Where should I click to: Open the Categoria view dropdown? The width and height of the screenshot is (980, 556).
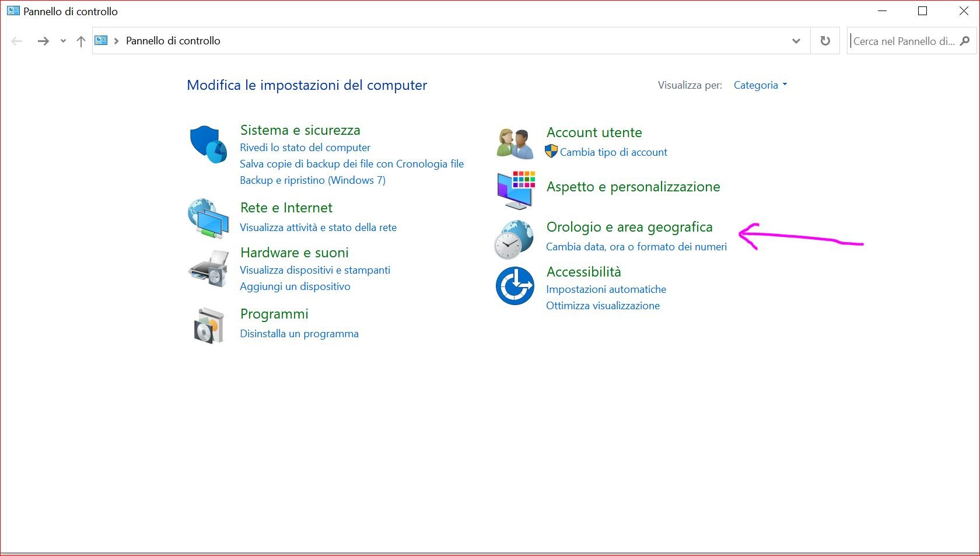760,85
